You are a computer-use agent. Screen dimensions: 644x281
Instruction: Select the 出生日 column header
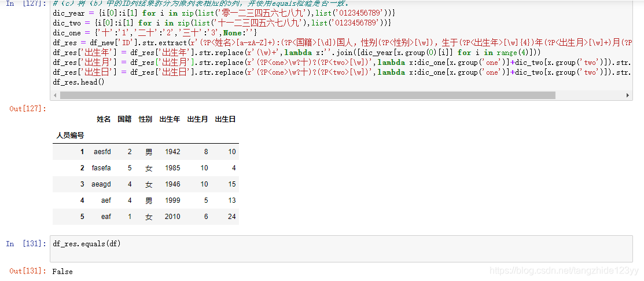coord(226,119)
